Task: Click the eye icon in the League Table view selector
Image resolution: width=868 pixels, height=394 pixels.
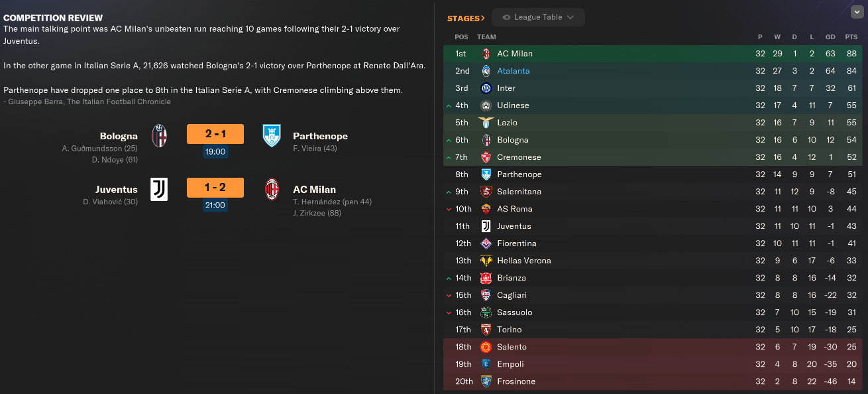Action: tap(506, 17)
